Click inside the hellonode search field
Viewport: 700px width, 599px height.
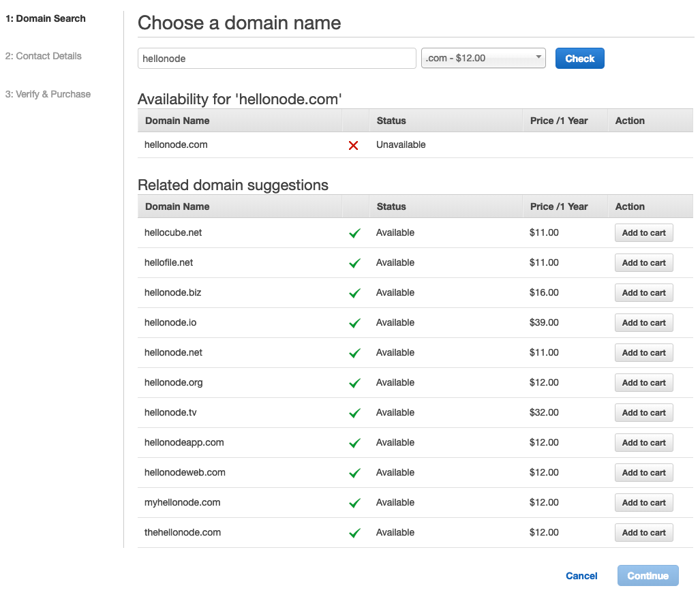point(276,58)
